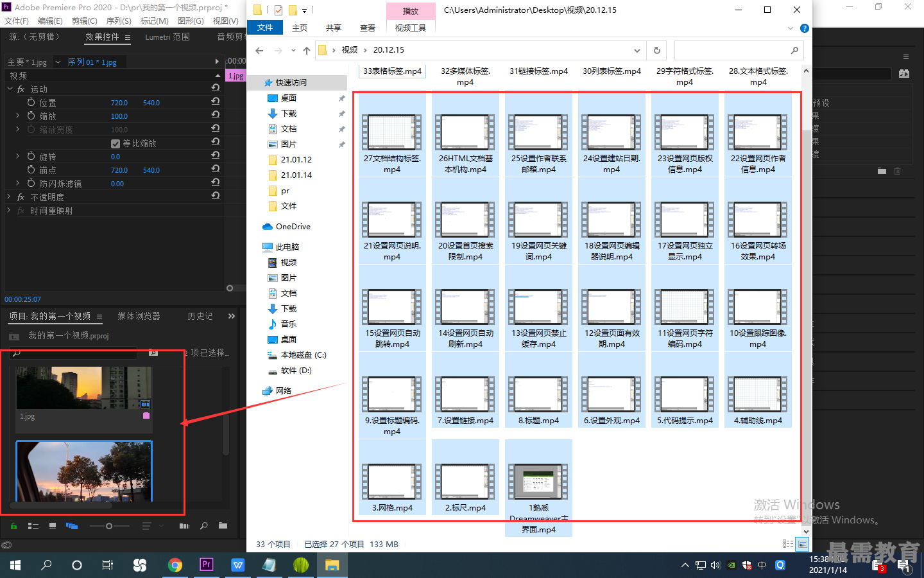Expand the 防闪烁滤镜 property
Screen dimensions: 924x578
[17, 184]
